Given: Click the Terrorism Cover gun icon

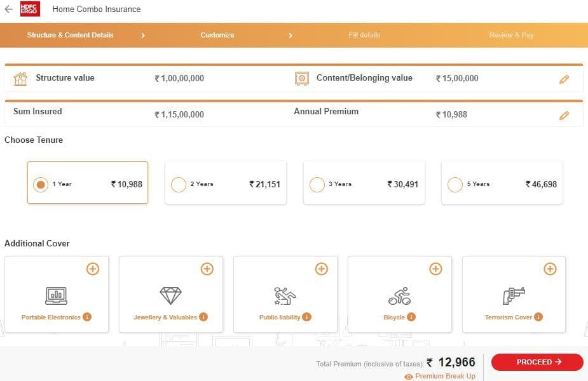Looking at the screenshot, I should (x=514, y=295).
